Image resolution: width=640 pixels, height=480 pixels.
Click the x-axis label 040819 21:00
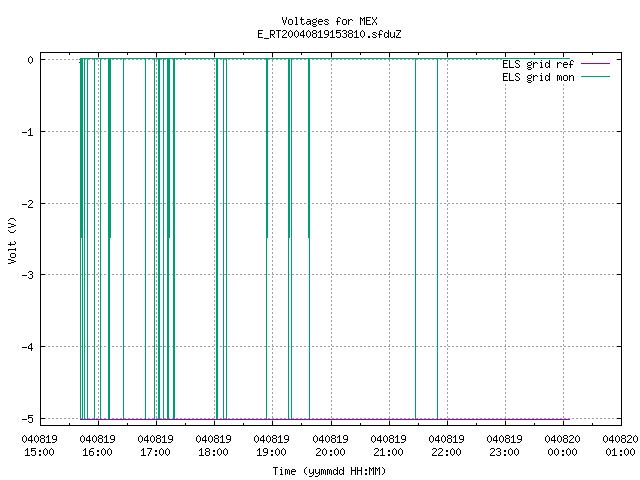click(x=388, y=446)
